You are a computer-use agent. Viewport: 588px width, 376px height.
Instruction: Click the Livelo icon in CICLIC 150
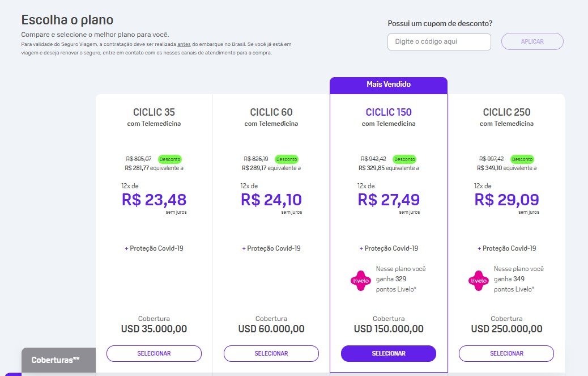click(x=361, y=281)
